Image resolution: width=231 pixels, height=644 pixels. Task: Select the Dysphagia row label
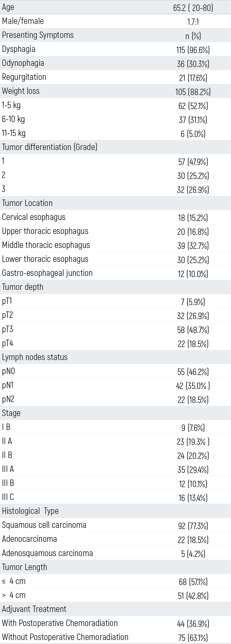[18, 49]
